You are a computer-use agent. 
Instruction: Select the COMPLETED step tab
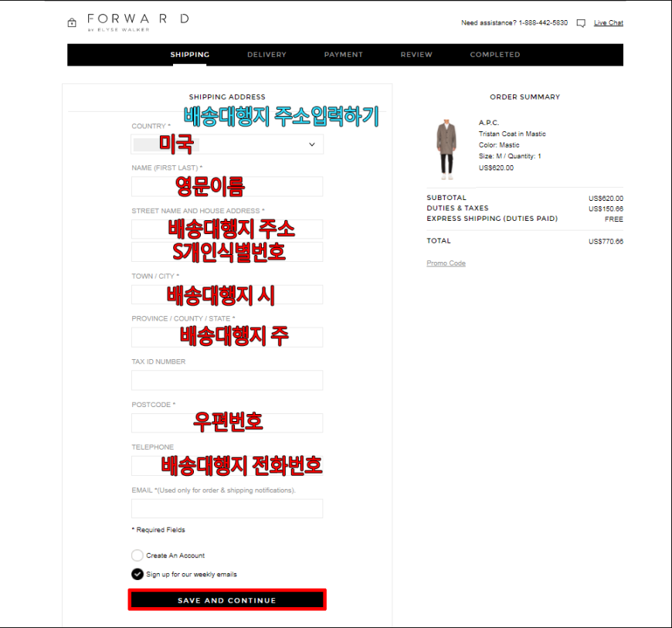(495, 54)
